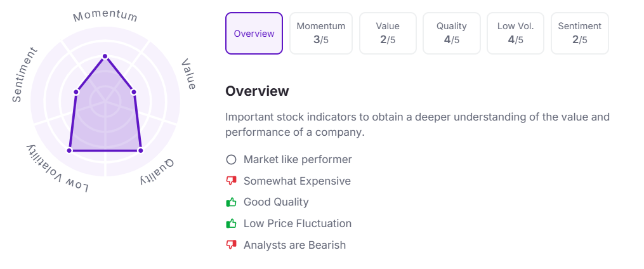Viewport: 644px width, 269px height.
Task: Open the Quality 4/5 tab
Action: 452,34
